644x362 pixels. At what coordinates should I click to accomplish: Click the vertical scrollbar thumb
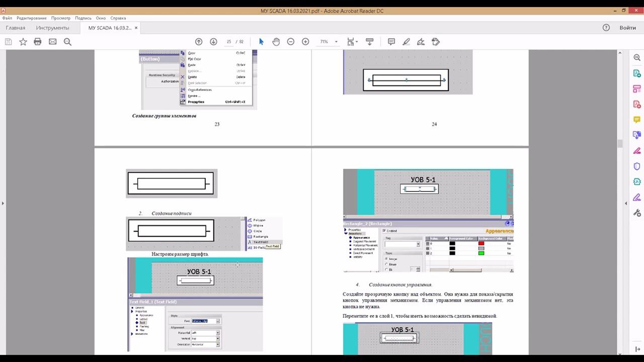620,143
